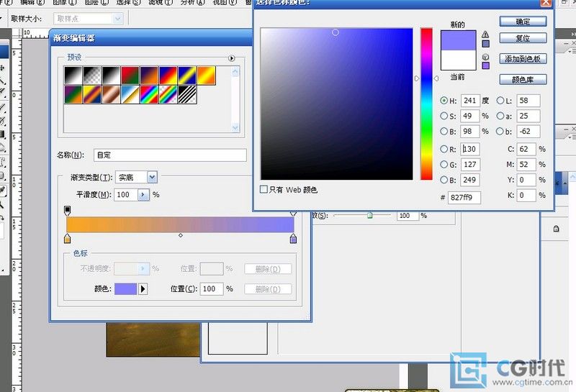Open 颜色库 color libraries
Viewport: 576px width, 392px height.
pyautogui.click(x=523, y=79)
